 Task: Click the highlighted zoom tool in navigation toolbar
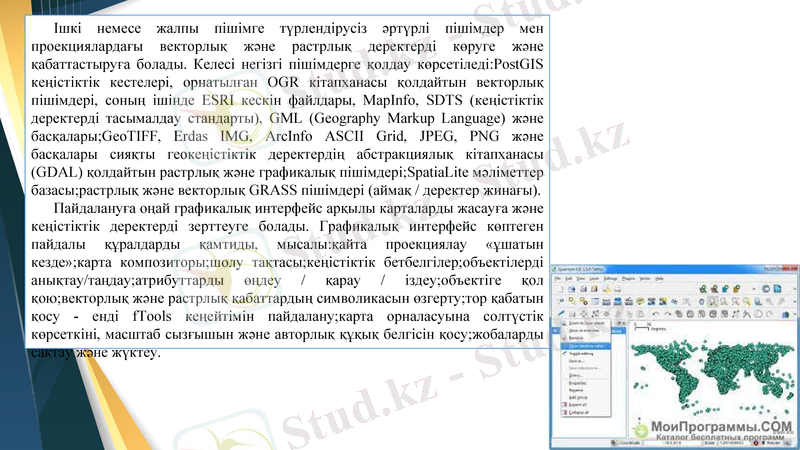tap(713, 302)
